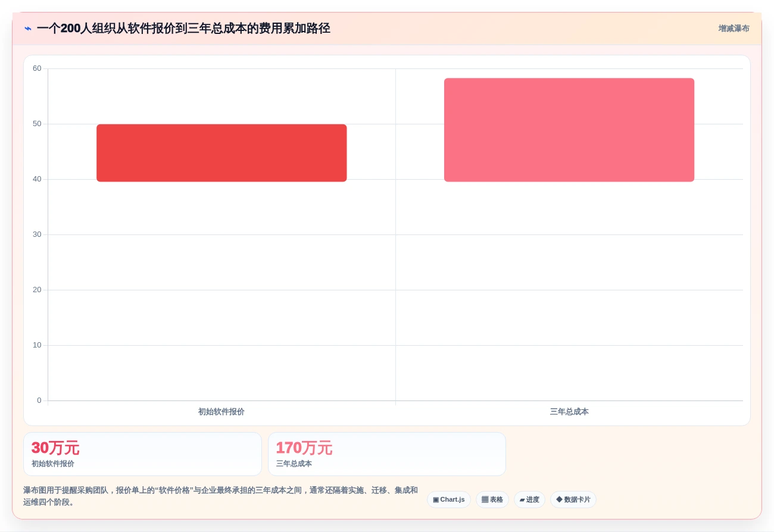Click the 增减瀑布 label in header
This screenshot has height=532, width=774.
pos(734,29)
